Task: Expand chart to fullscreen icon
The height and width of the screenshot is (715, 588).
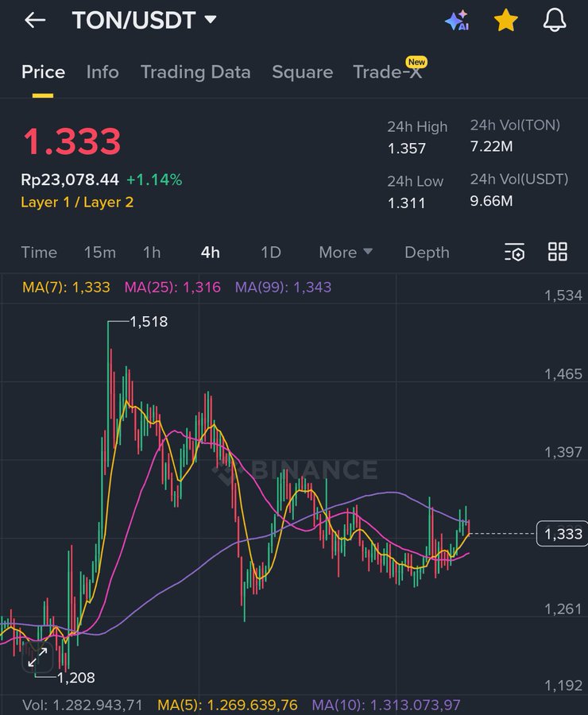Action: click(x=37, y=657)
